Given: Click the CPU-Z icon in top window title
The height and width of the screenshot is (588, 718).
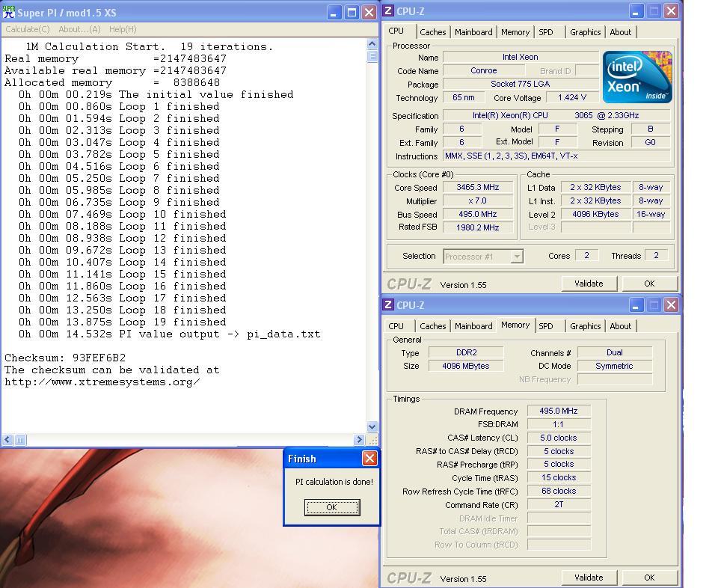Looking at the screenshot, I should (388, 11).
